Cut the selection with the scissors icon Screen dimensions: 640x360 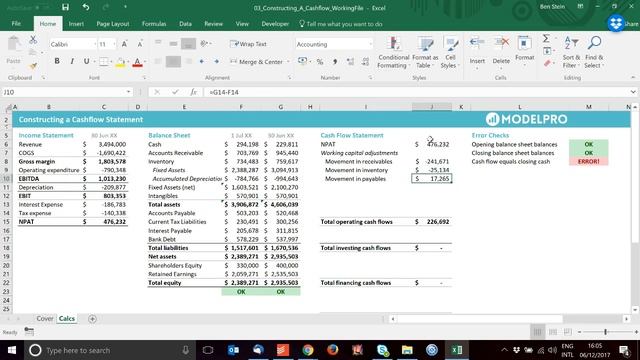tap(33, 40)
